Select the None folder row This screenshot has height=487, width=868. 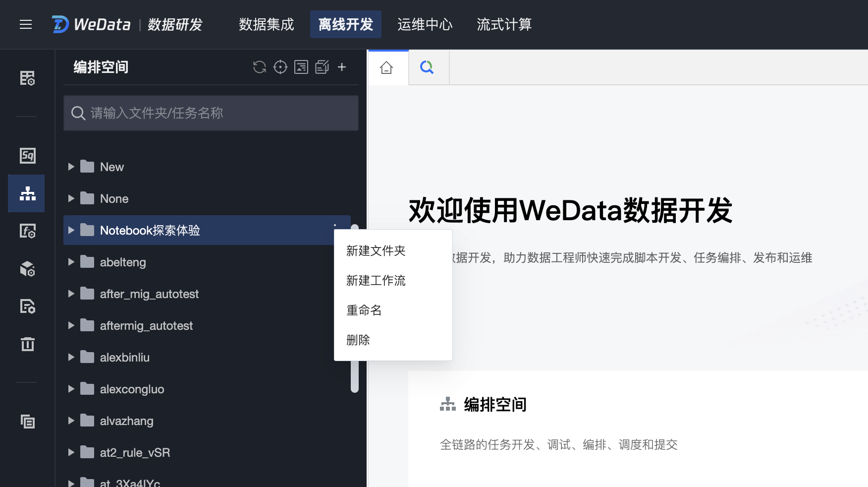[x=207, y=198]
